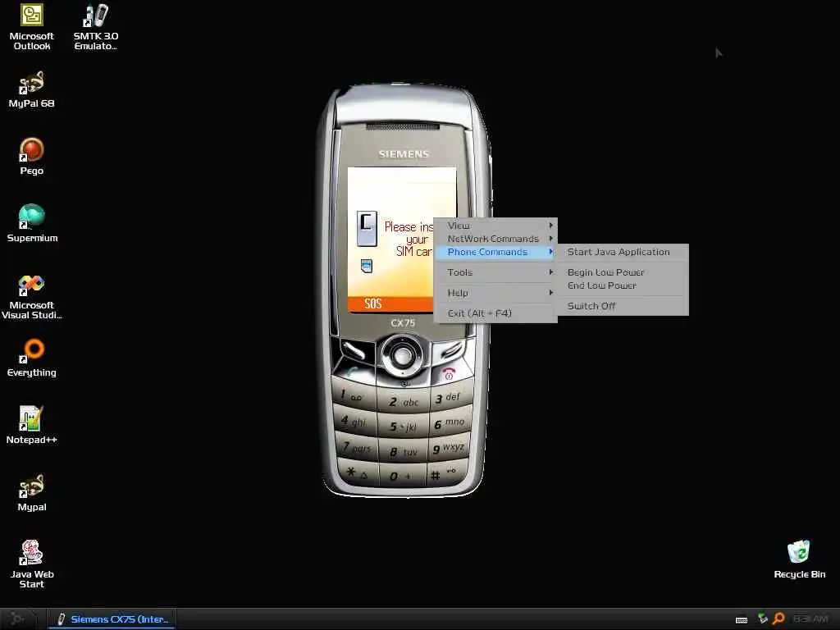Click the phone's left soft key
The height and width of the screenshot is (630, 840).
tap(354, 349)
